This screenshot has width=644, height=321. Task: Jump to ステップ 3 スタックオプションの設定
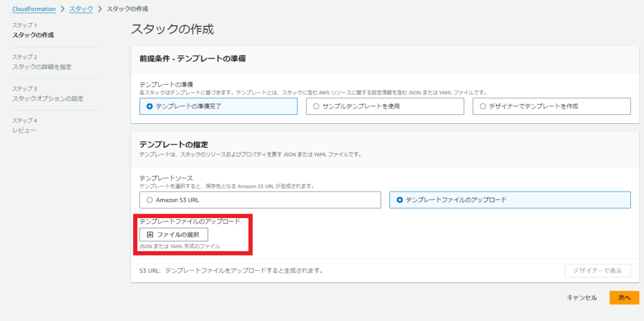(x=48, y=99)
